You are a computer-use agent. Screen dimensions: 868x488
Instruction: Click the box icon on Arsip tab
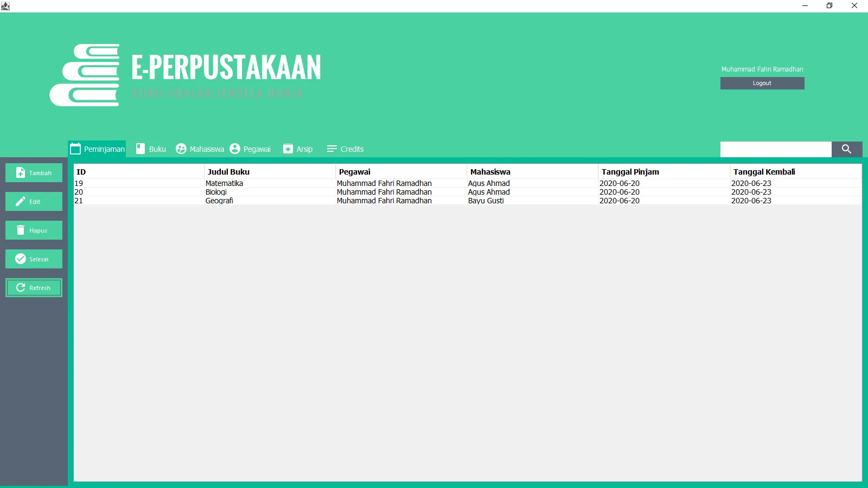click(287, 148)
